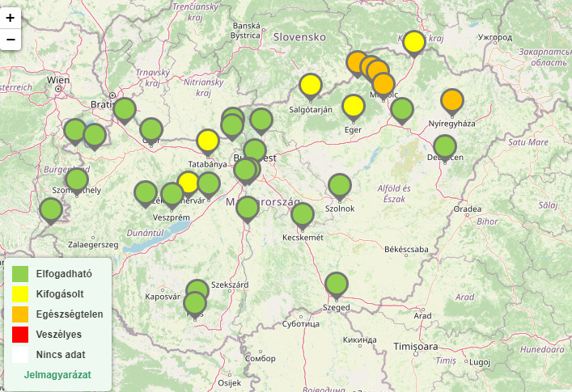
Task: Select the orange Egészségtelen legend swatch
Action: click(20, 314)
